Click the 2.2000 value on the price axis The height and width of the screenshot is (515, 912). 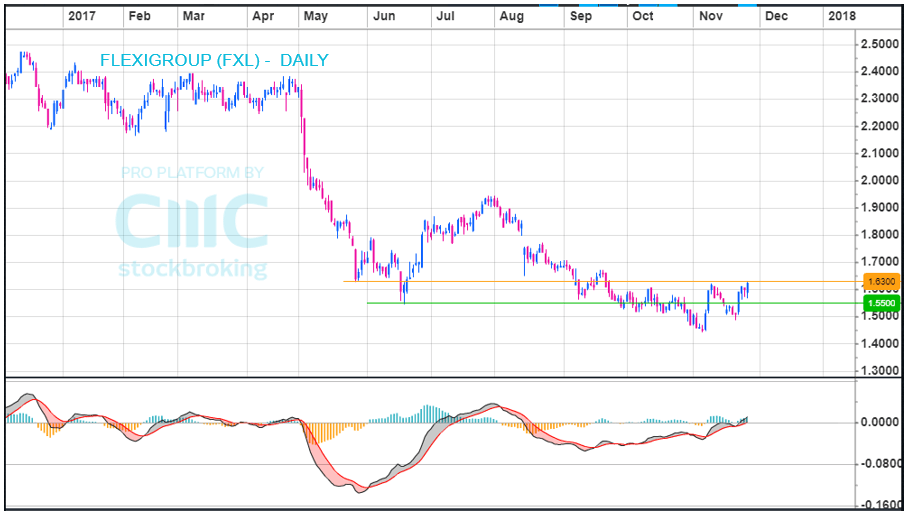(880, 126)
